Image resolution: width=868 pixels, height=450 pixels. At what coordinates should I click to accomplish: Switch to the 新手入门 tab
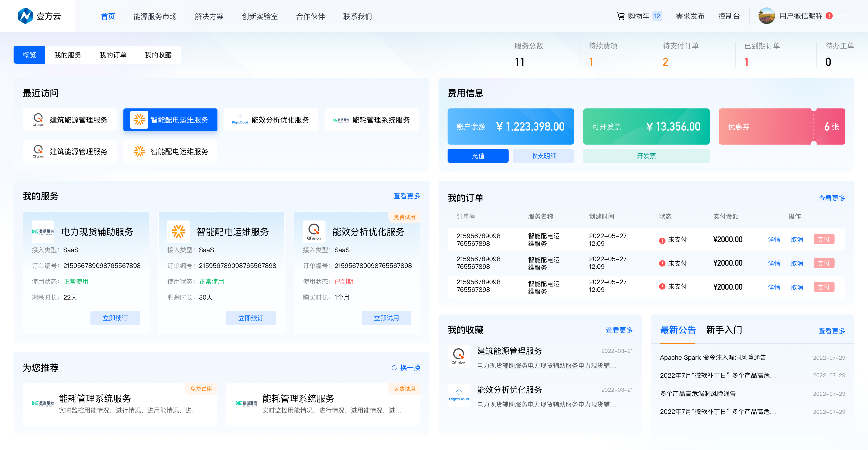pyautogui.click(x=724, y=330)
